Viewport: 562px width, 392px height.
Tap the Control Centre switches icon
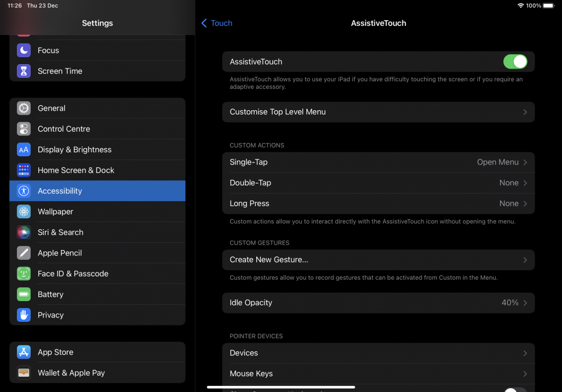click(x=24, y=129)
